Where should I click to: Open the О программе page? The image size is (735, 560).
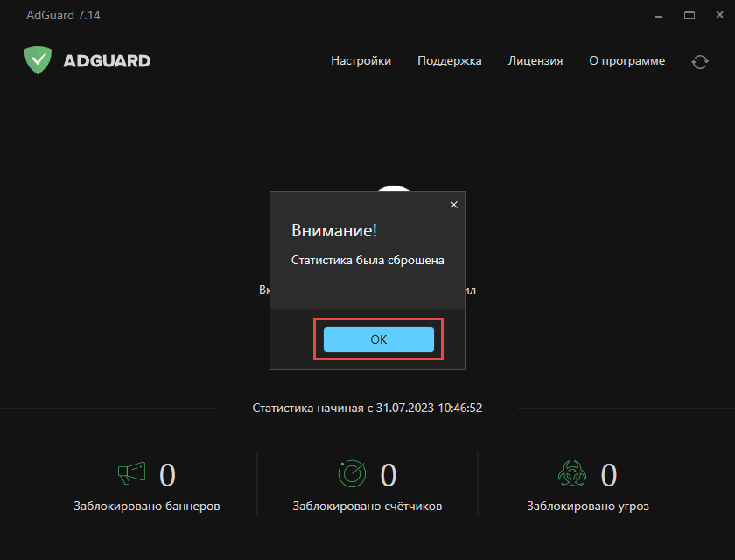[x=626, y=60]
